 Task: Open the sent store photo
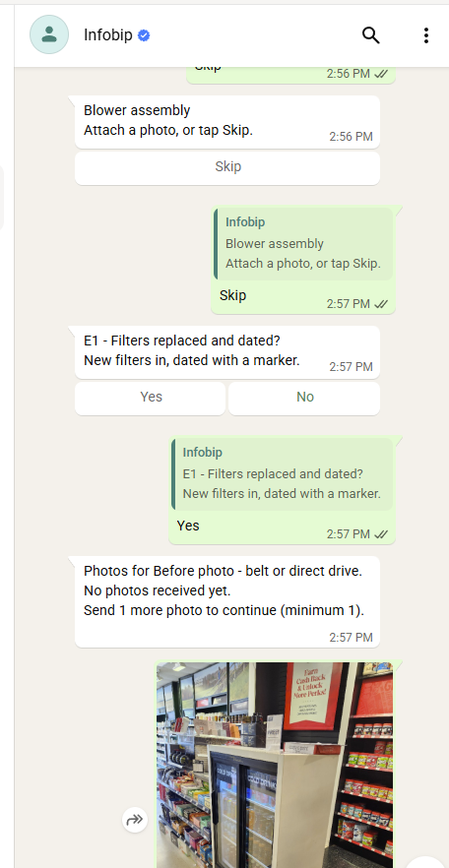[275, 765]
